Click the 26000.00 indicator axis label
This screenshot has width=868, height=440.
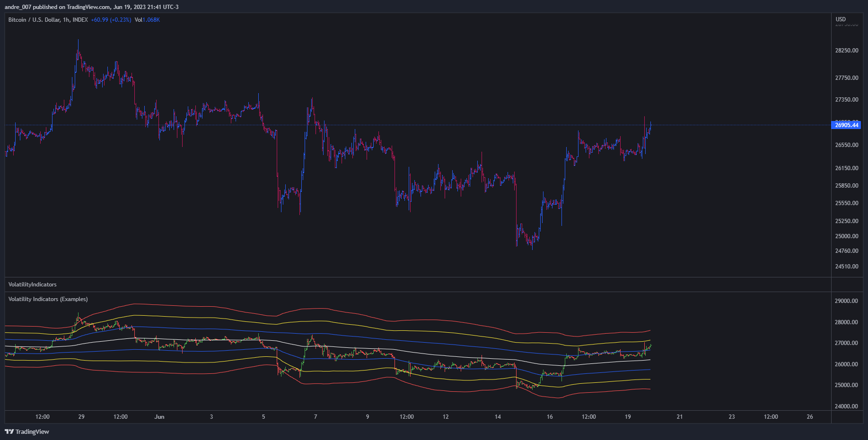847,364
